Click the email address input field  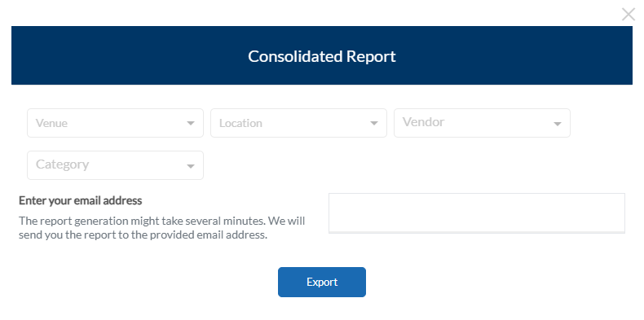click(477, 213)
